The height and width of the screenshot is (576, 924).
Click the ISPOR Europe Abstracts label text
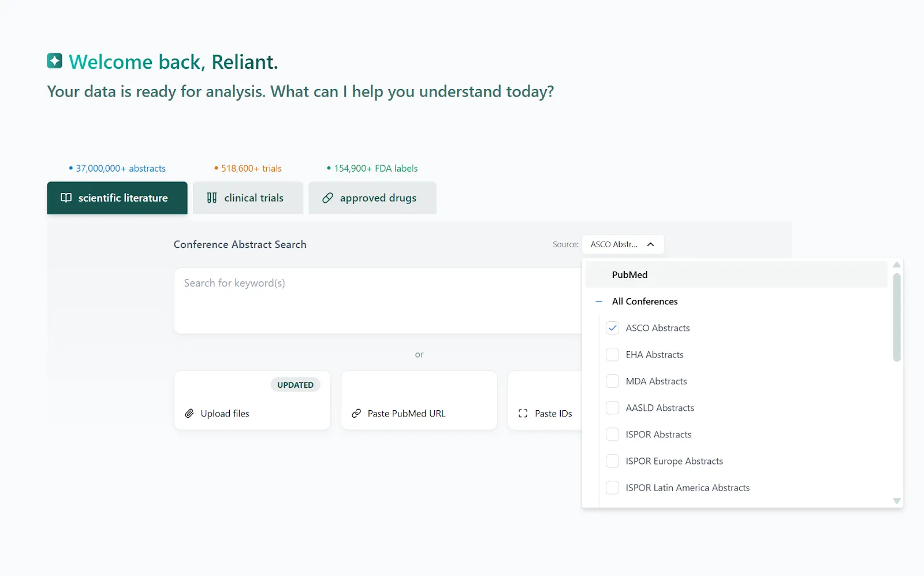(x=675, y=461)
